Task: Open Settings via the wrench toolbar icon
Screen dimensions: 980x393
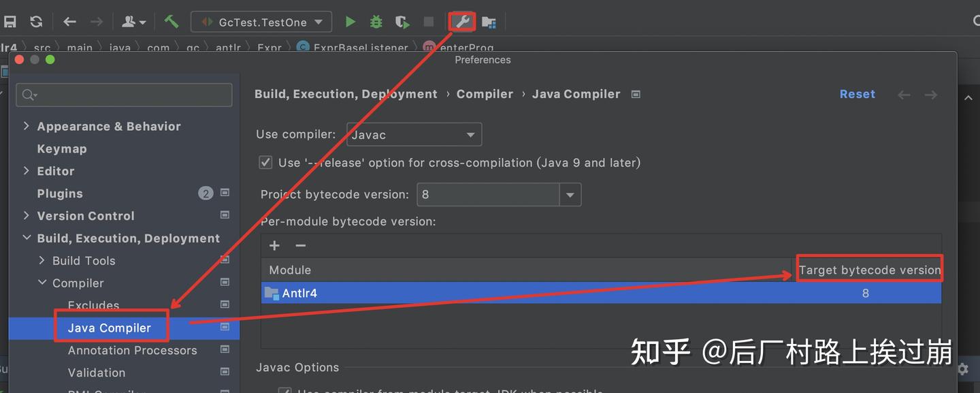Action: pos(461,21)
